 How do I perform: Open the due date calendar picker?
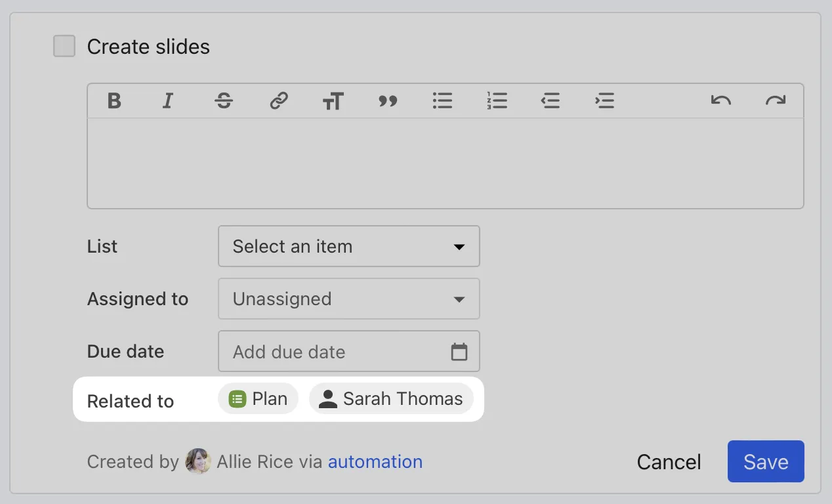coord(459,351)
